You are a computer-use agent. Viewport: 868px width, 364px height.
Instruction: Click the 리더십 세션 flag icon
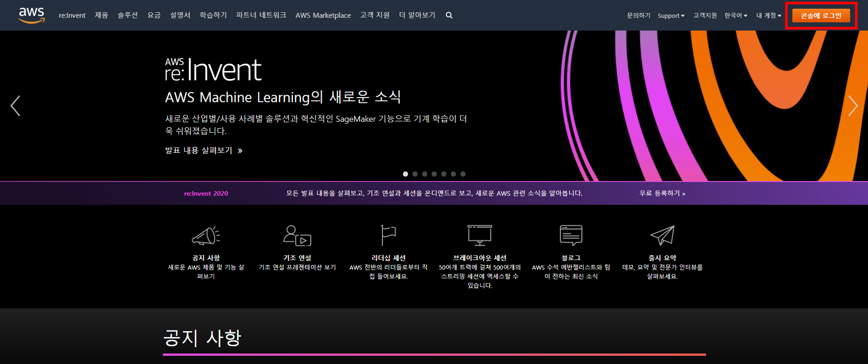pos(388,236)
